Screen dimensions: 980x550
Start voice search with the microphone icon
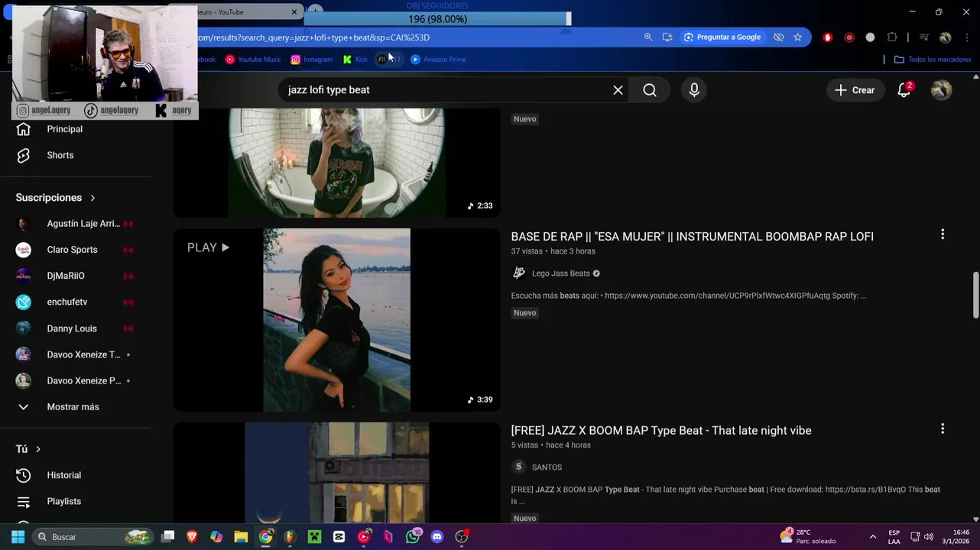[694, 90]
